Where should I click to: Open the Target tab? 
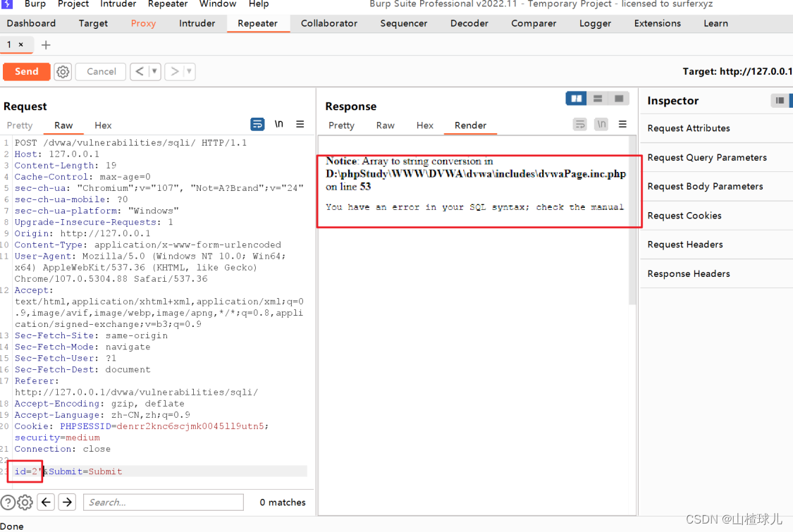(x=93, y=23)
